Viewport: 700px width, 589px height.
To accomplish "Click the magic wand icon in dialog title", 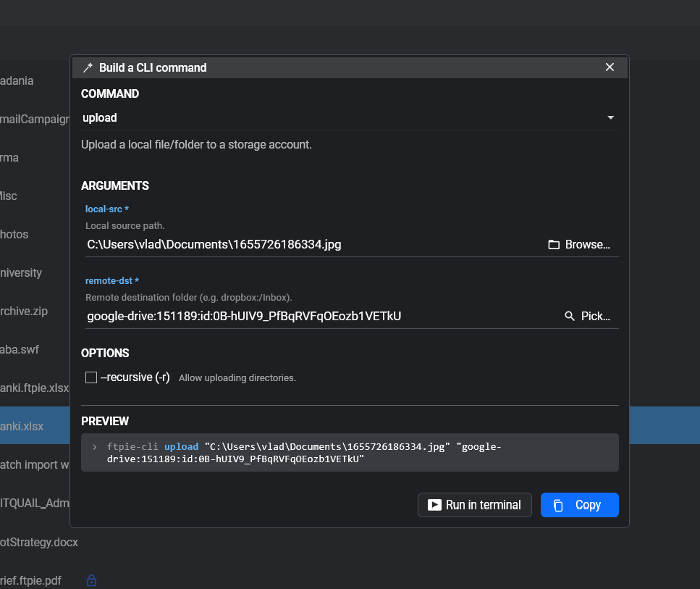I will pyautogui.click(x=88, y=68).
